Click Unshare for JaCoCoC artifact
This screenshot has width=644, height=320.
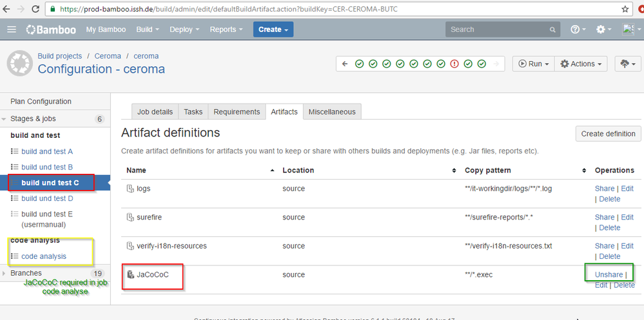coord(609,274)
